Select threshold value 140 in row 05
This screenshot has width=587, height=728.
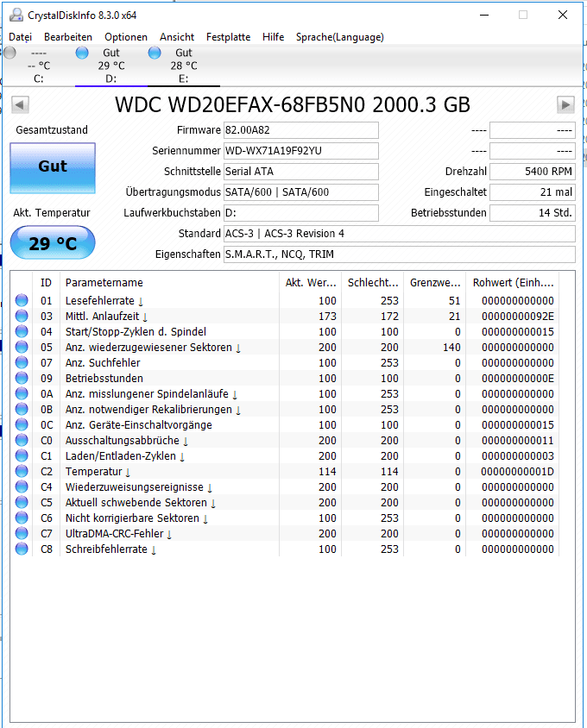pos(451,348)
